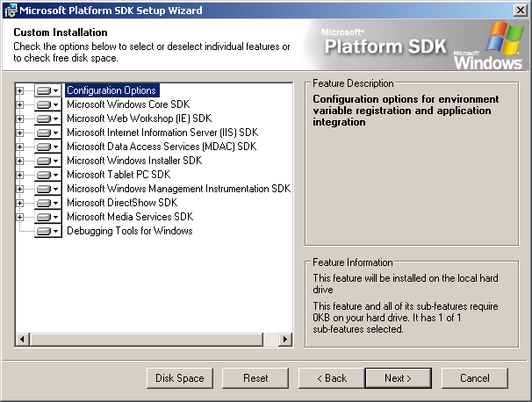Select Microsoft Windows Management Instrumentation SDK label
The height and width of the screenshot is (402, 532).
pyautogui.click(x=178, y=189)
